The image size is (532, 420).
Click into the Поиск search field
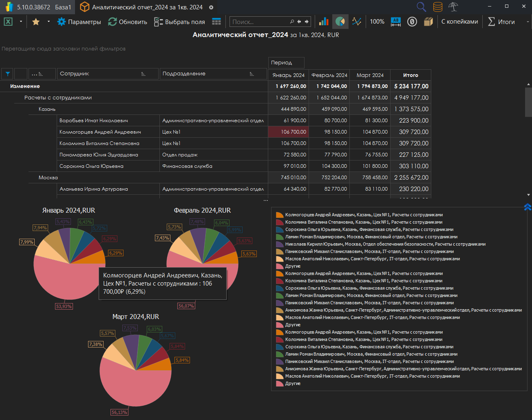click(x=259, y=22)
